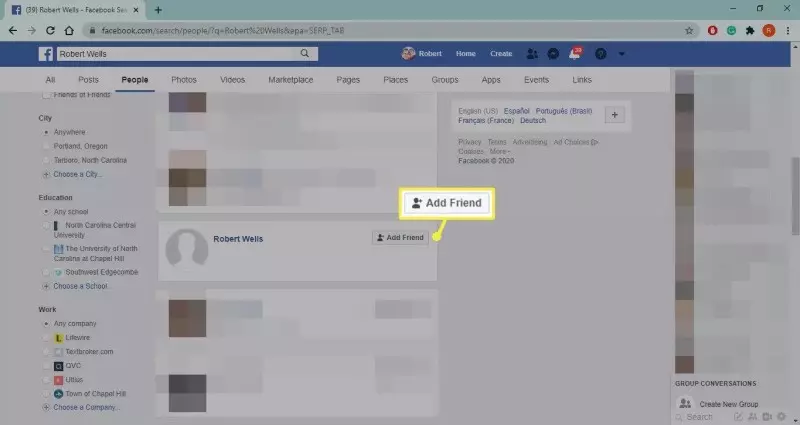Open Chrome menu three dots
The width and height of the screenshot is (800, 425).
coord(788,31)
